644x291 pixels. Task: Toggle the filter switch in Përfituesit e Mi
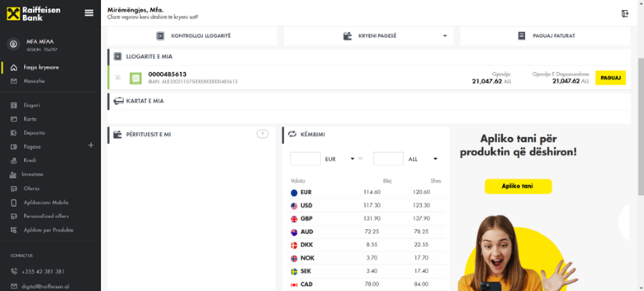tap(262, 134)
